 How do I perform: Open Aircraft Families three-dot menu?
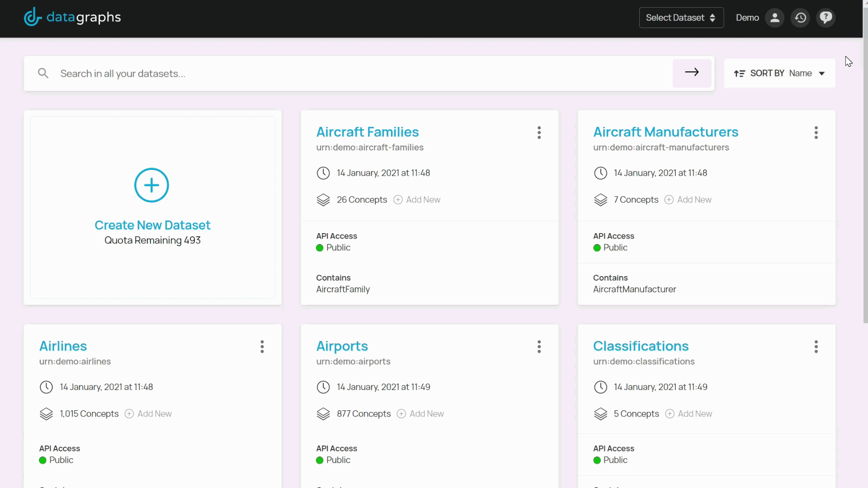pos(539,132)
